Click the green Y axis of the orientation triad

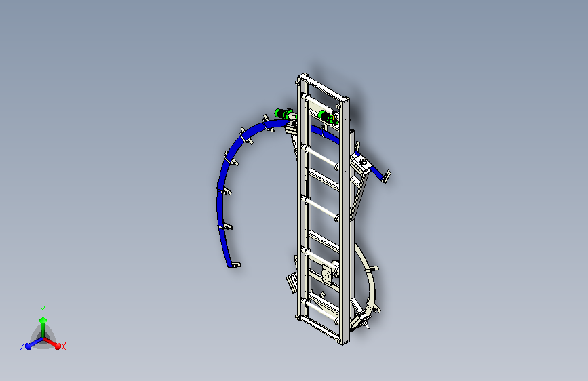click(43, 327)
